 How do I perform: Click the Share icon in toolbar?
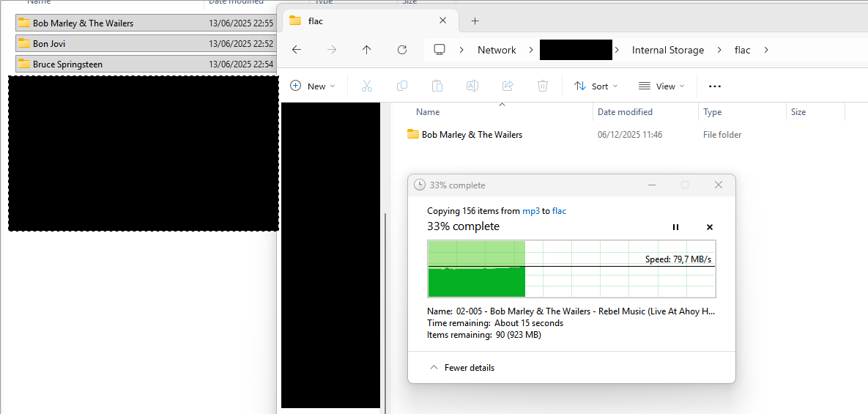point(508,86)
